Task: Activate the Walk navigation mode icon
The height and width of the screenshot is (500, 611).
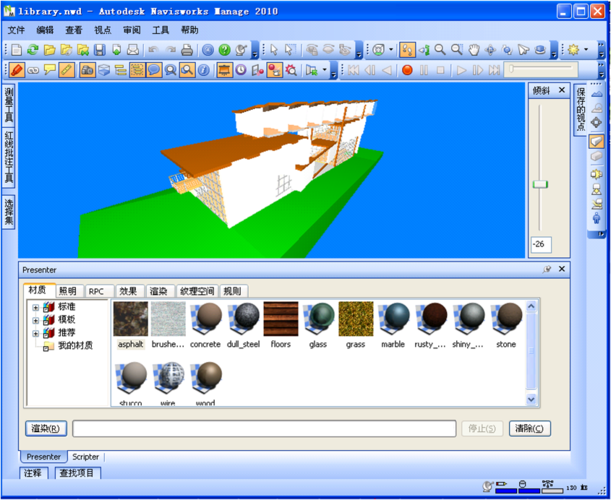Action: click(x=408, y=50)
